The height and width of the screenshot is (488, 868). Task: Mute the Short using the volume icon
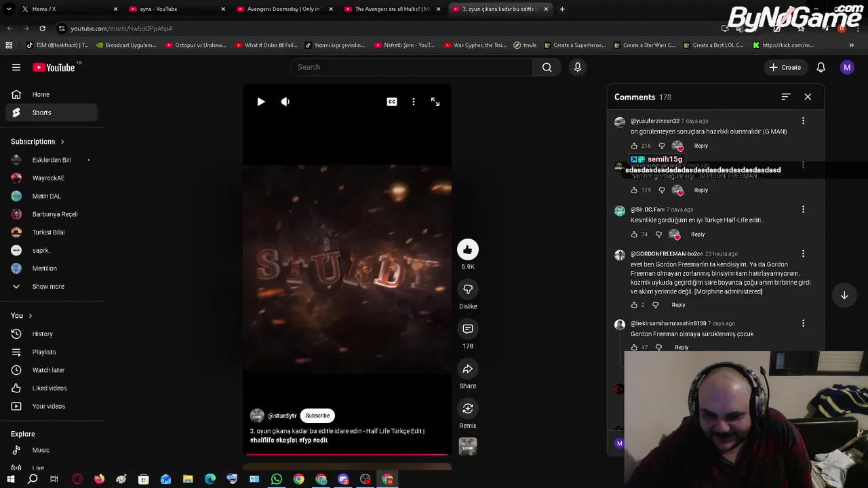pyautogui.click(x=285, y=102)
